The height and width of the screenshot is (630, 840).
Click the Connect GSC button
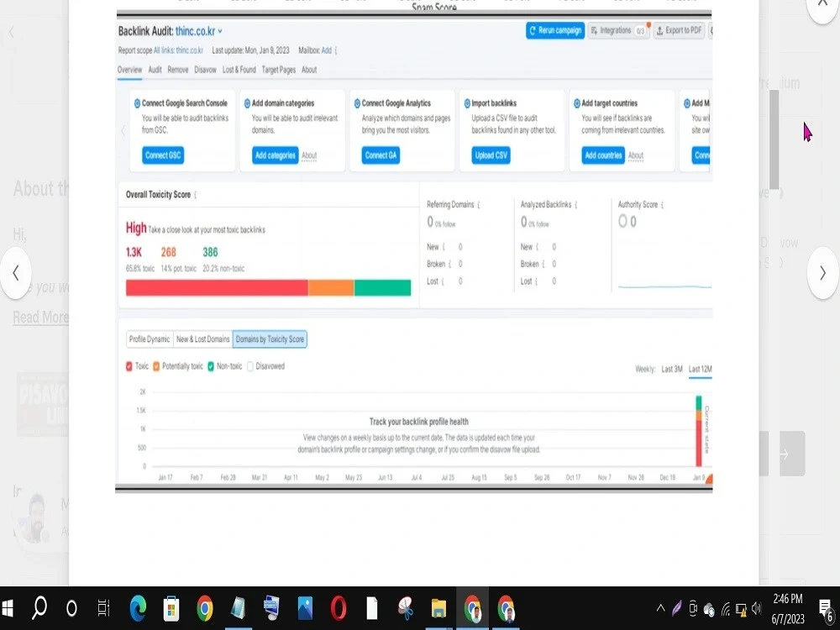163,155
